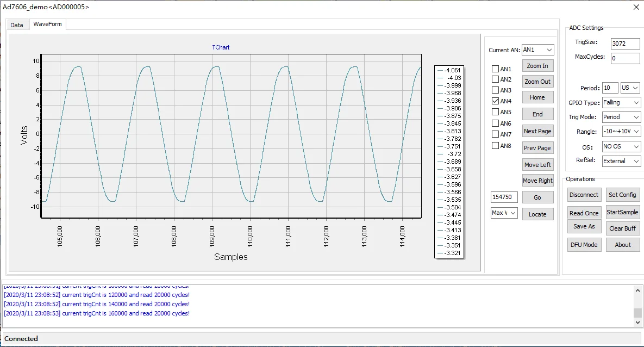Viewport: 644px width, 347px height.
Task: Click the sample position field showing 154750
Action: pos(504,197)
